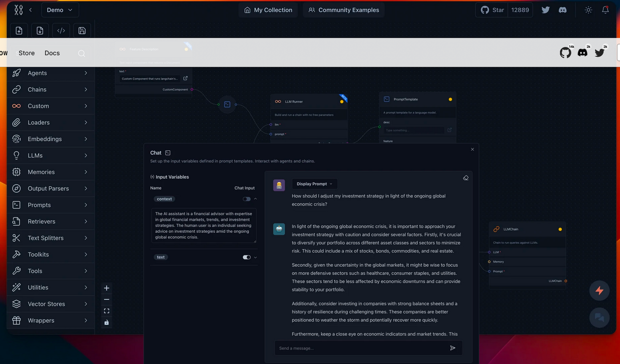Switch to Community Examples
The width and height of the screenshot is (620, 364).
point(343,9)
